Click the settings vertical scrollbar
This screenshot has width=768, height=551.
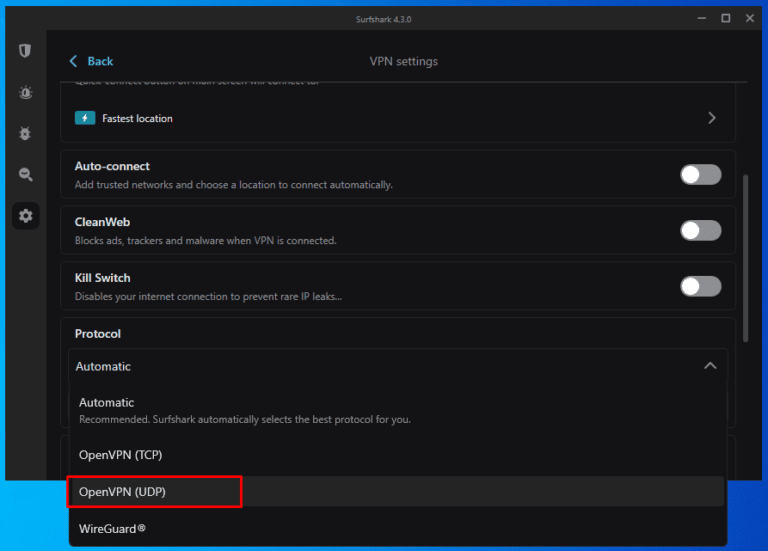coord(745,258)
